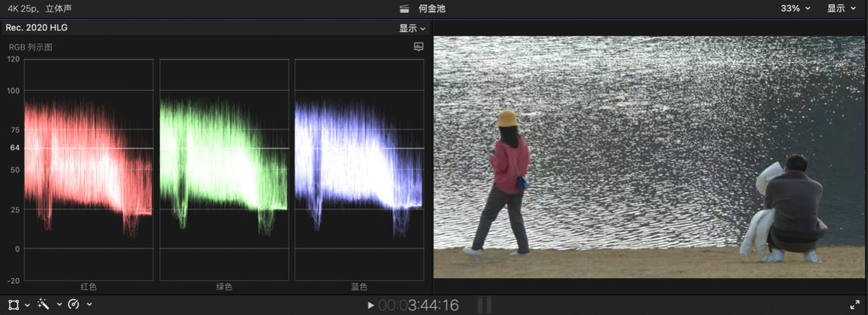Click the RGB 列示图 scope label
This screenshot has width=868, height=315.
(30, 47)
